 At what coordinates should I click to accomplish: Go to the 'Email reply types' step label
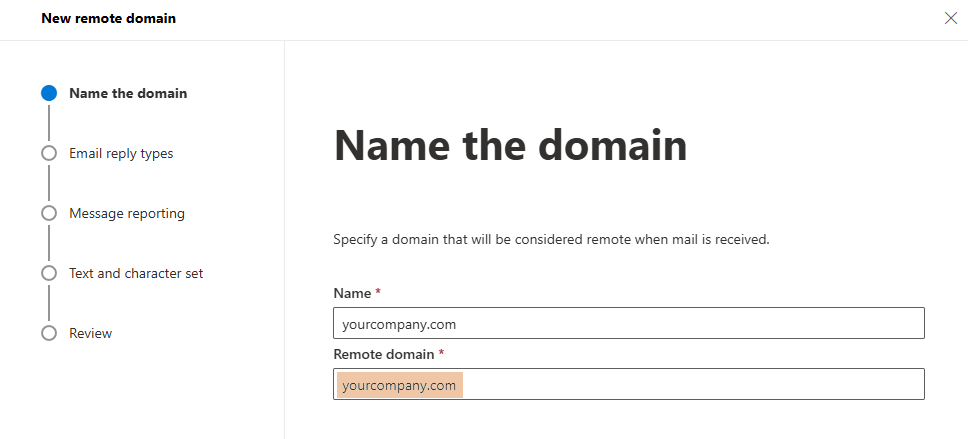click(121, 153)
